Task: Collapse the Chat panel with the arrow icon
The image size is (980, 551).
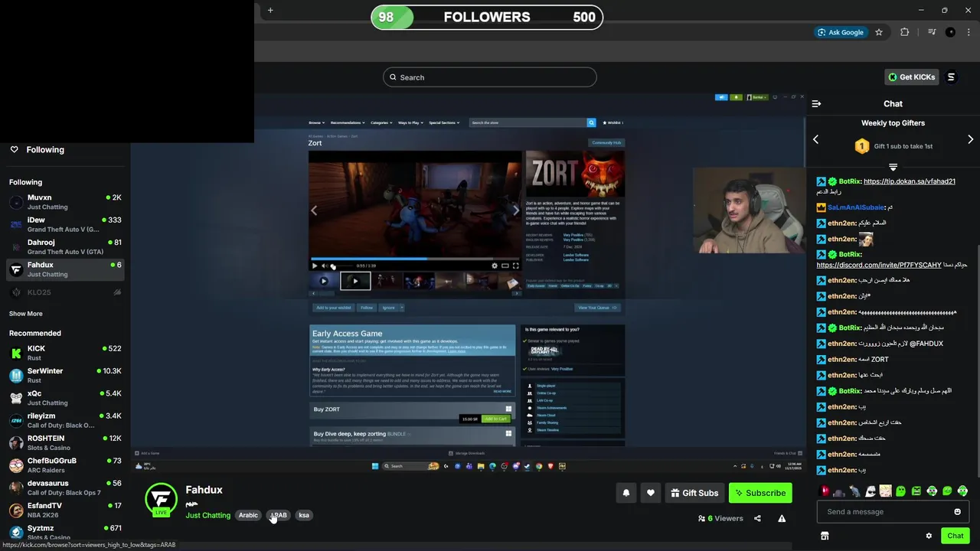Action: [816, 103]
